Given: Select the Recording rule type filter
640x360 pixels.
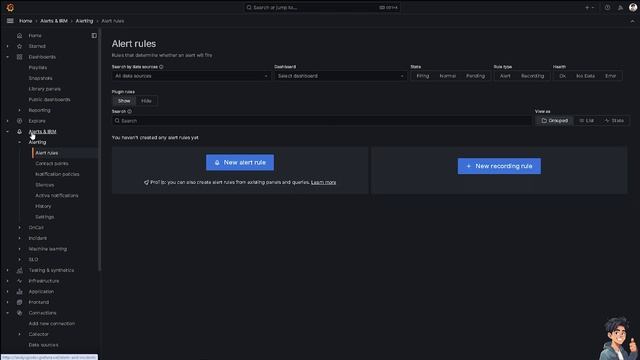Looking at the screenshot, I should 532,76.
